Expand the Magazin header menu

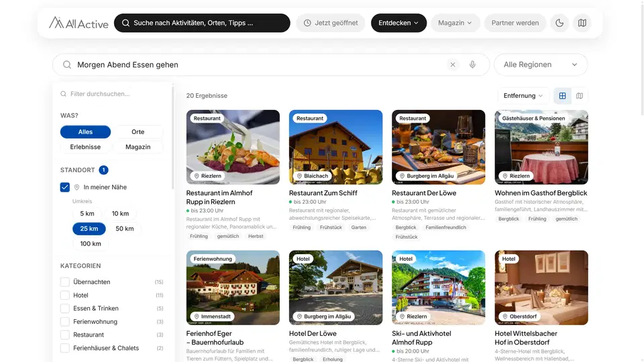tap(455, 23)
